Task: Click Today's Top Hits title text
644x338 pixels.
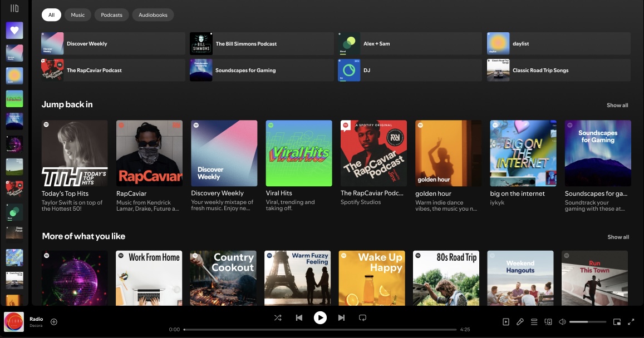Action: click(x=65, y=193)
